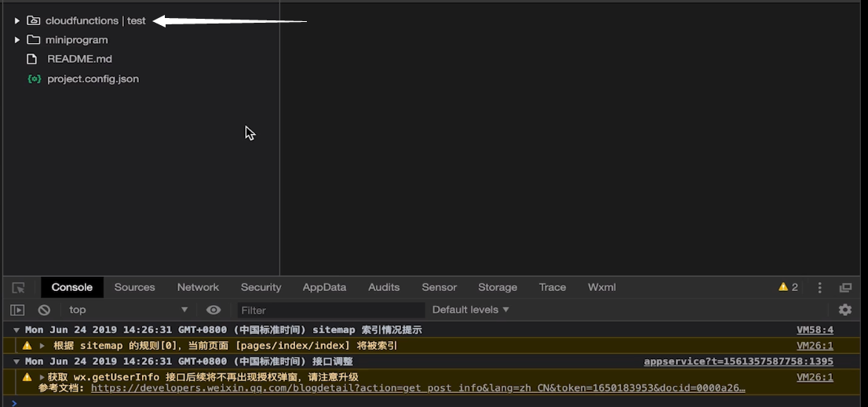Click the warning count badge showing 2
The height and width of the screenshot is (407, 868).
[x=788, y=287]
